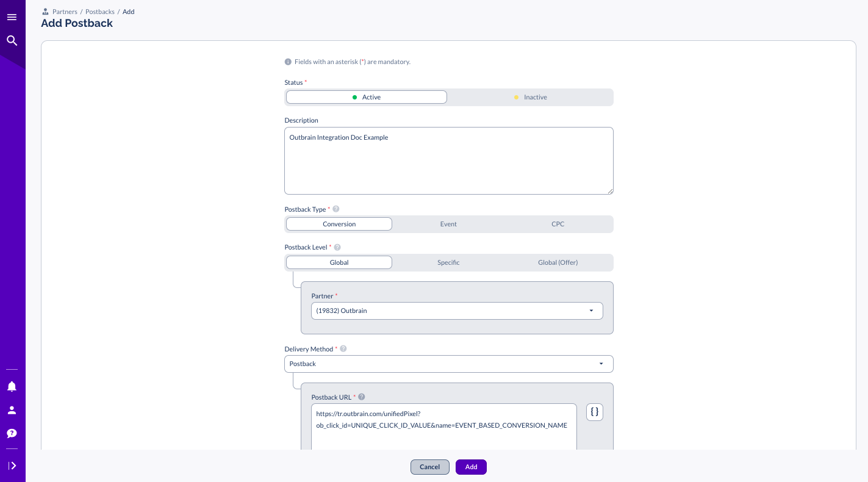The height and width of the screenshot is (482, 868).
Task: Expand the sidebar using arrow icon
Action: pyautogui.click(x=12, y=466)
